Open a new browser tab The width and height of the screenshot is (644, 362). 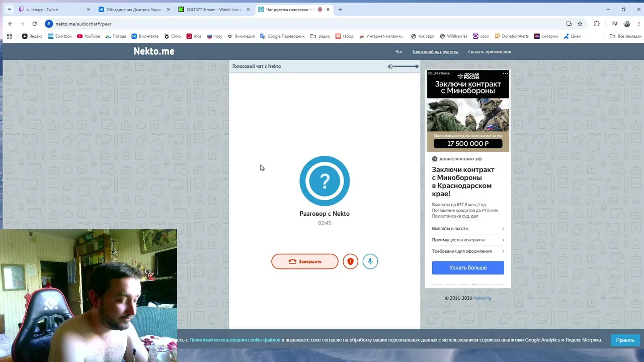(x=340, y=10)
